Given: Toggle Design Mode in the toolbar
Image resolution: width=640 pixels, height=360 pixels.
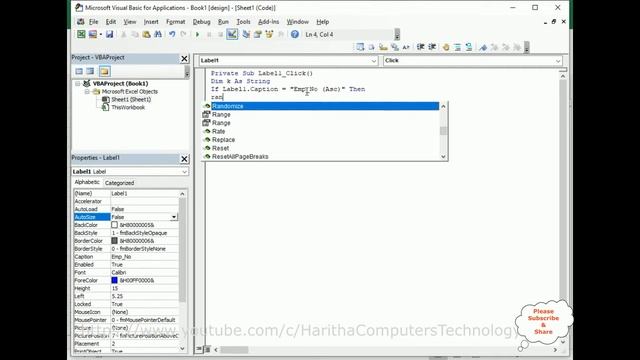Looking at the screenshot, I should [x=232, y=34].
